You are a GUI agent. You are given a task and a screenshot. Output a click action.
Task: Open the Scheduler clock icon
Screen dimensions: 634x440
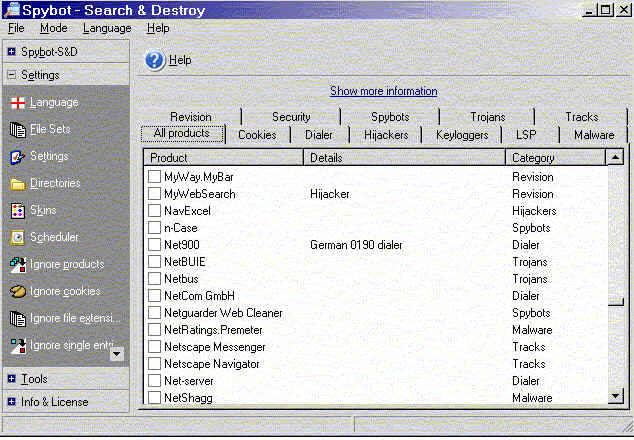coord(18,237)
